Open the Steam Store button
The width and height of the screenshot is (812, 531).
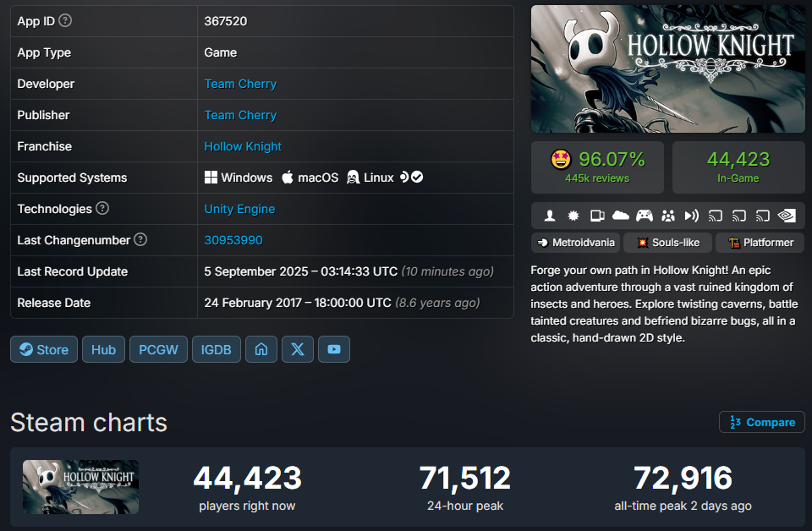44,349
